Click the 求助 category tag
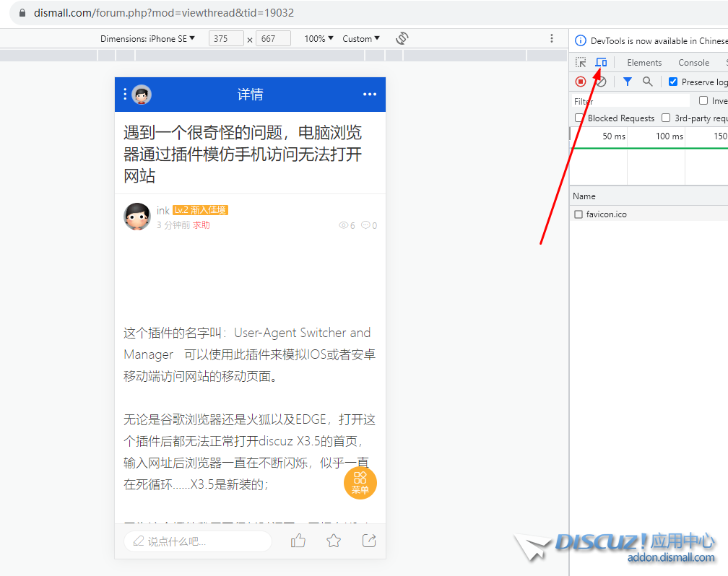The height and width of the screenshot is (576, 728). (201, 225)
